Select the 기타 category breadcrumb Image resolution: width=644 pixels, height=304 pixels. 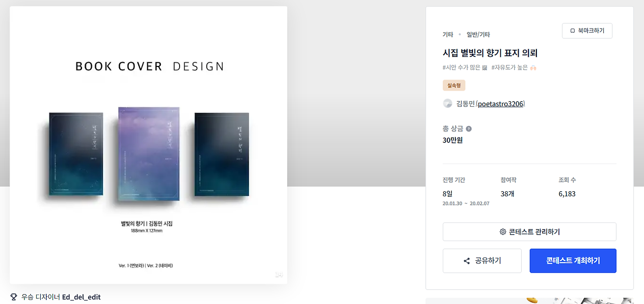point(448,35)
